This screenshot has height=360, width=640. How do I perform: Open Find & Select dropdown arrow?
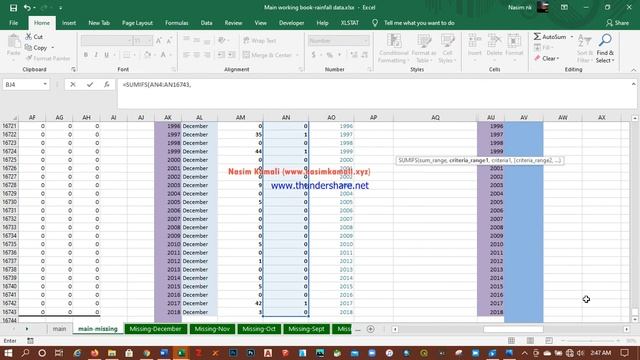[x=613, y=60]
